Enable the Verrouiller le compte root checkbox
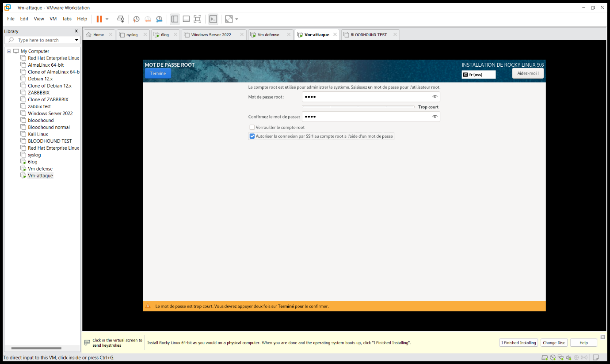The width and height of the screenshot is (610, 364). click(252, 127)
